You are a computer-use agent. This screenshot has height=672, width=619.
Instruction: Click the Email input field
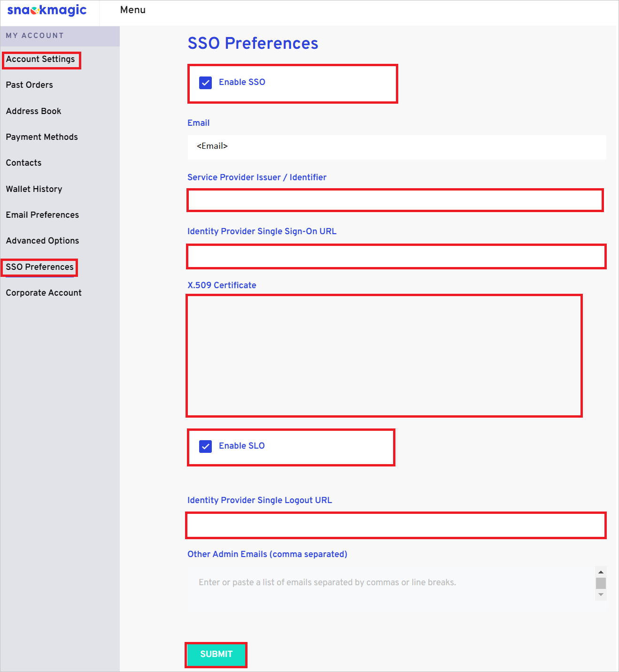tap(397, 147)
